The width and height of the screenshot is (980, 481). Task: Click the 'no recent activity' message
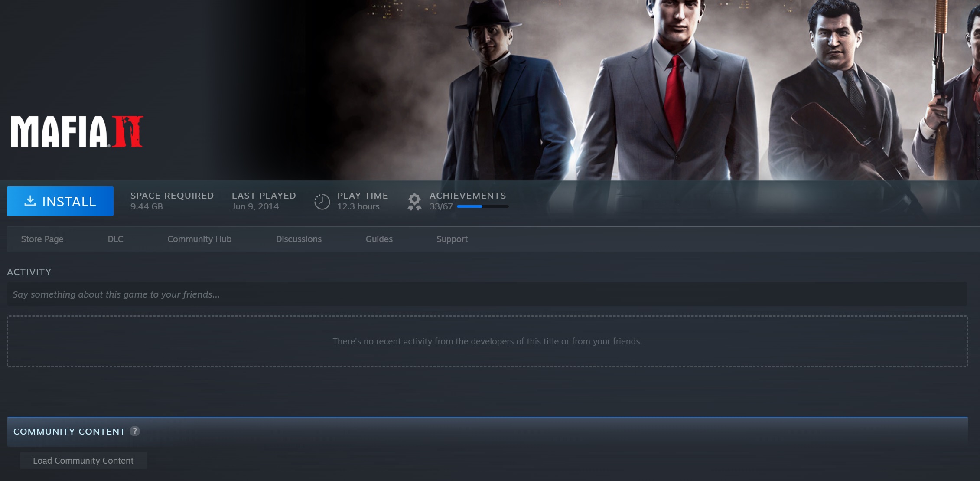[487, 341]
